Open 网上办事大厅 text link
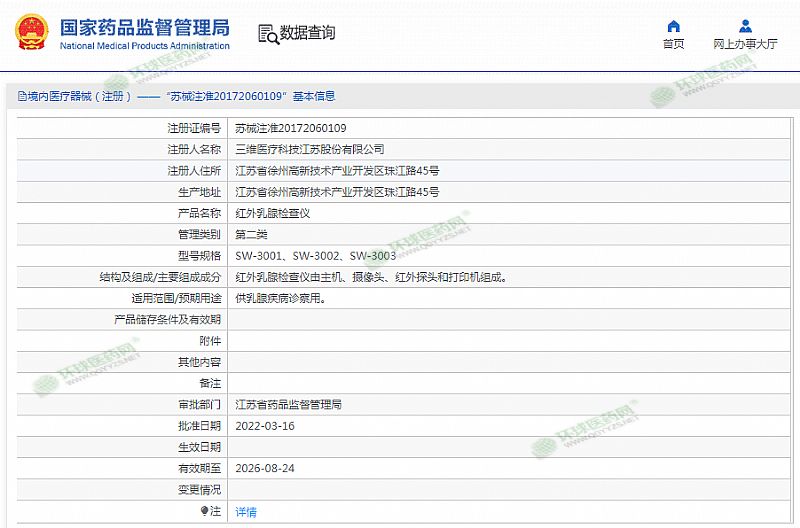800x528 pixels. (x=745, y=45)
